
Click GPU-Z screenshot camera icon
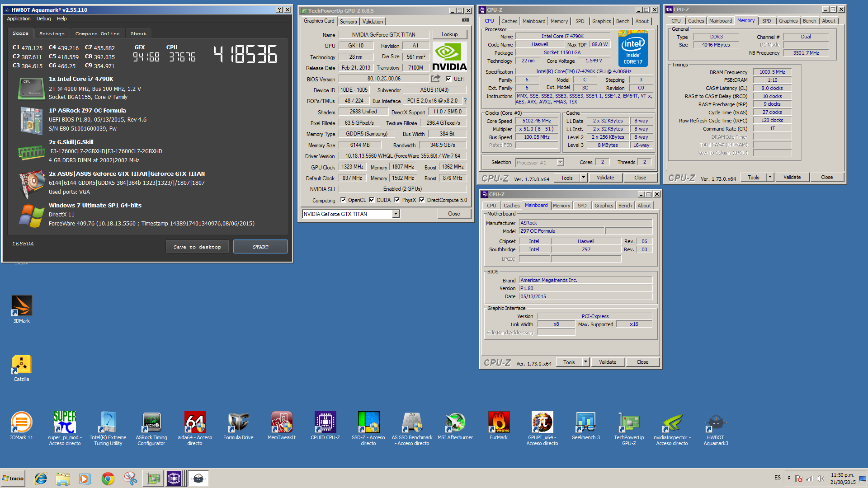465,20
